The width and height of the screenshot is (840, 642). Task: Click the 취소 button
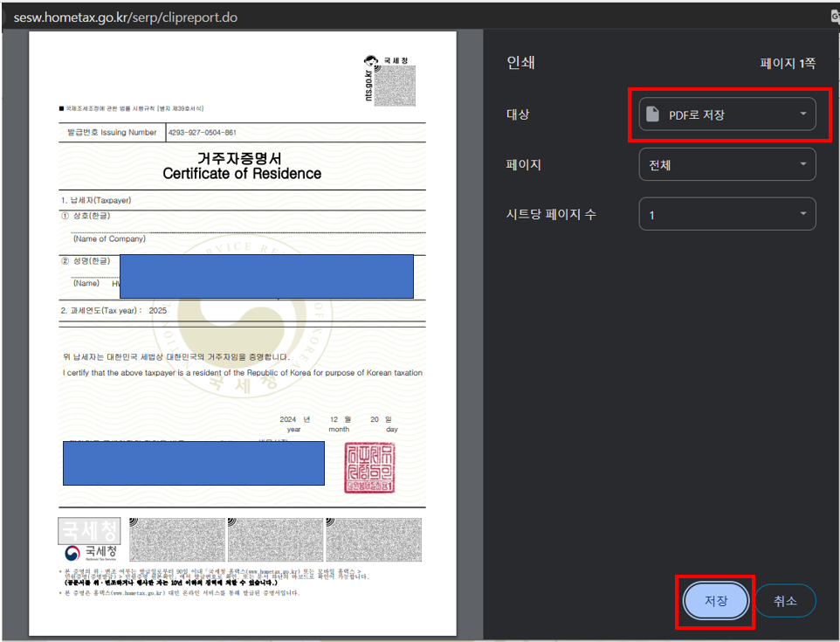click(785, 601)
